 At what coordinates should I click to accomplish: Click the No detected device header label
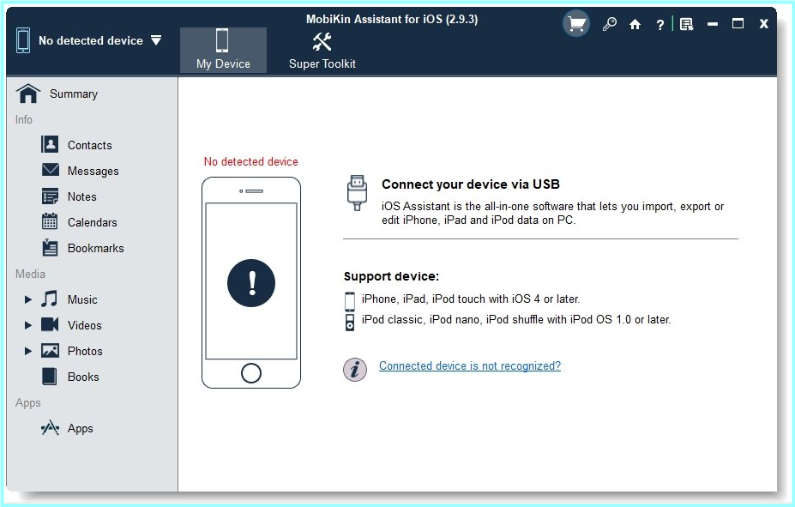[91, 41]
